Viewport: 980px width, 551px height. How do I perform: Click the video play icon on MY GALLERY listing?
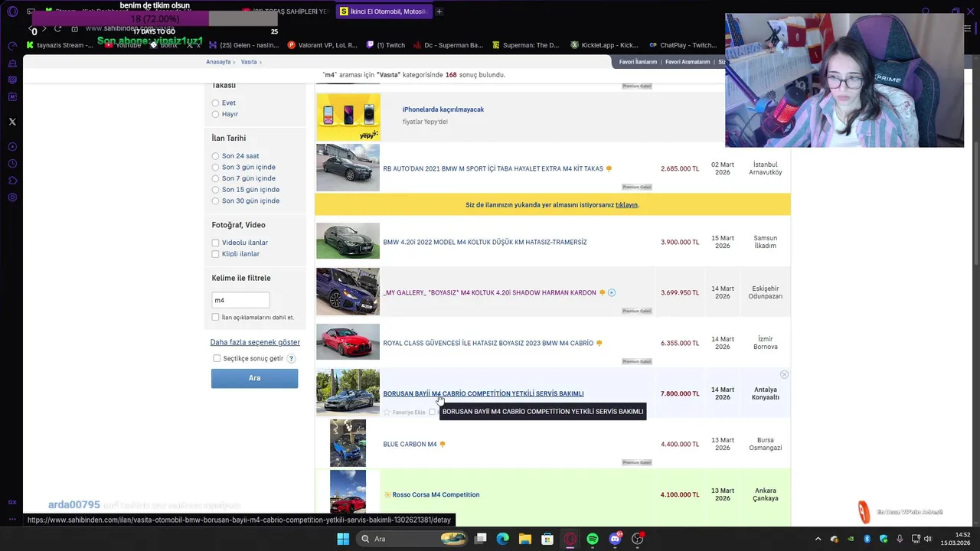(x=611, y=292)
